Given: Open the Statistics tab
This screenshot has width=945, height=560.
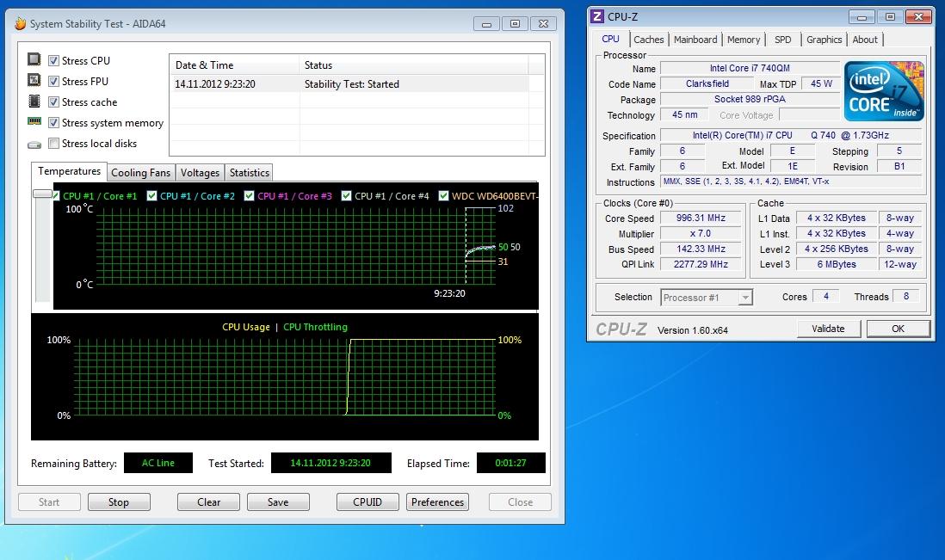Looking at the screenshot, I should (x=250, y=173).
